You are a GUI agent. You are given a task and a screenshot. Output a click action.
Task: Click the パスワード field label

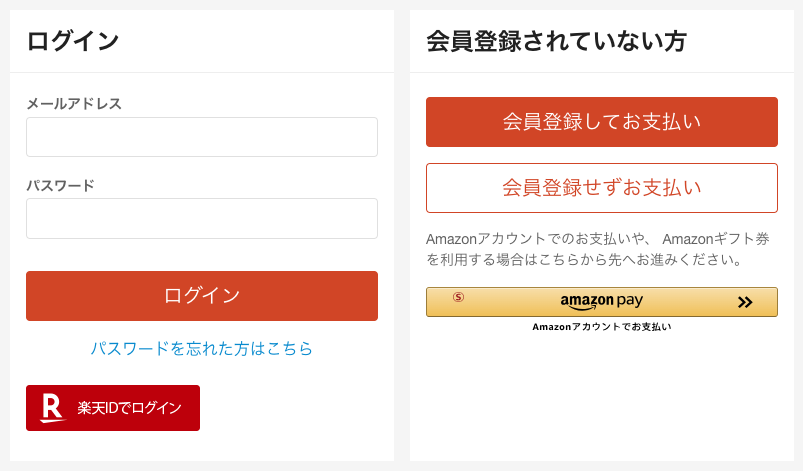[60, 185]
